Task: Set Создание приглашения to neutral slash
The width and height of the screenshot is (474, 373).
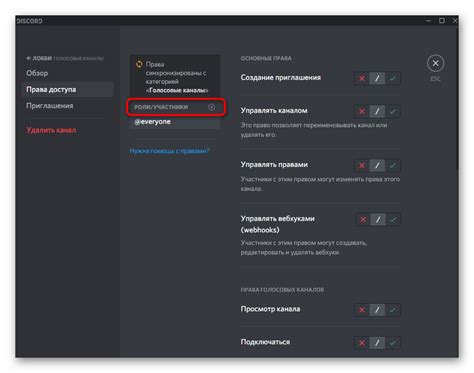Action: 377,78
